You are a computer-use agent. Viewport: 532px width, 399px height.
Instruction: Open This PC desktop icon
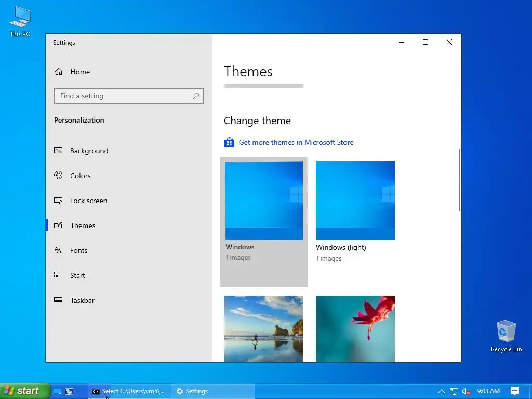click(x=20, y=22)
